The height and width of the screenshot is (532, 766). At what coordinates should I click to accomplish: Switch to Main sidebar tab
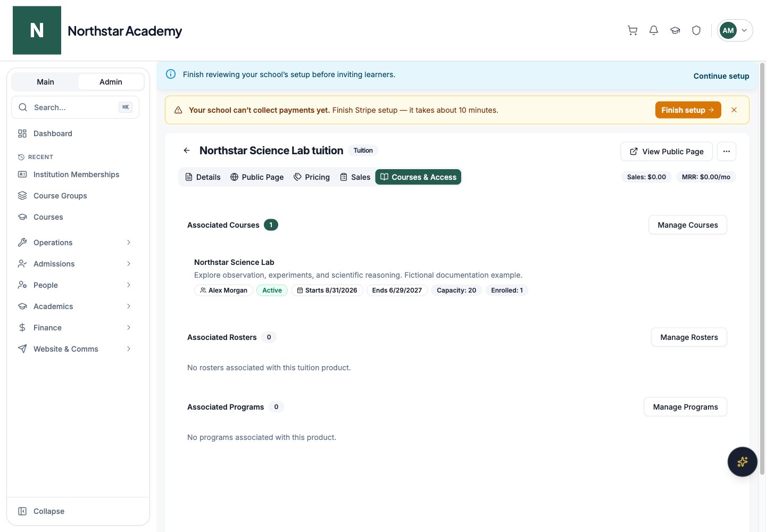point(45,82)
